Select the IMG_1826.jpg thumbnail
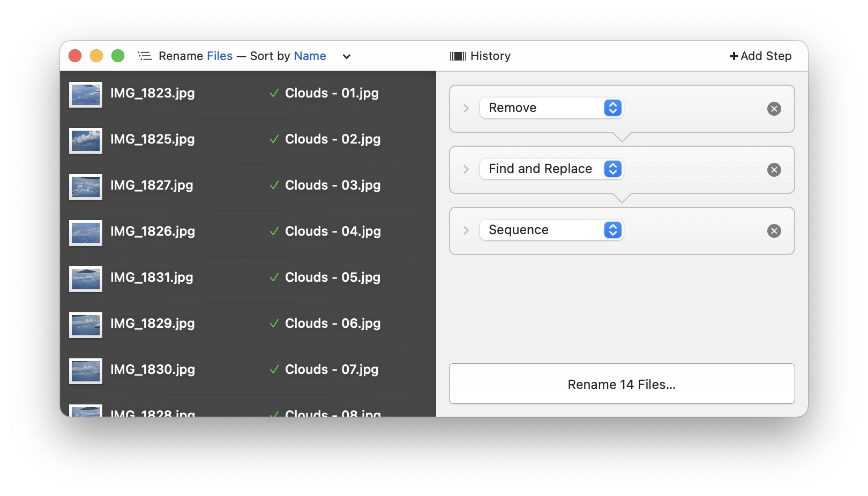Screen dimensions: 868x496 tap(86, 233)
